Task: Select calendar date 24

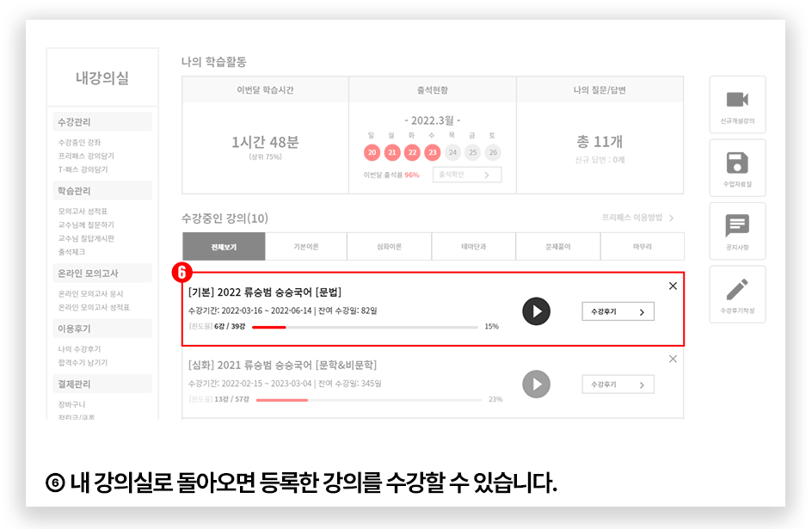Action: point(452,153)
